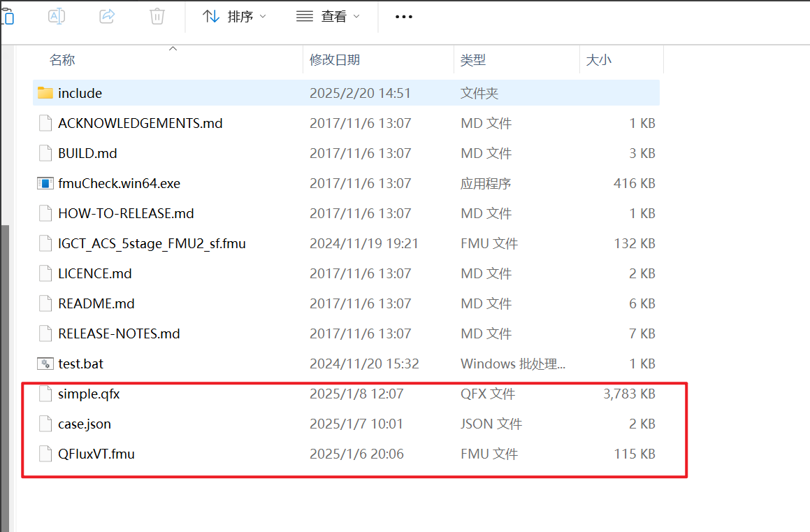This screenshot has width=810, height=532.
Task: Click the LICENCE.md file icon
Action: click(45, 273)
